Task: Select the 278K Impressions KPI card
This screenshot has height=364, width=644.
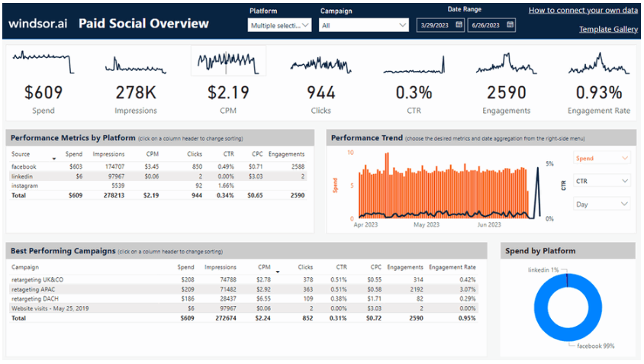Action: 136,98
